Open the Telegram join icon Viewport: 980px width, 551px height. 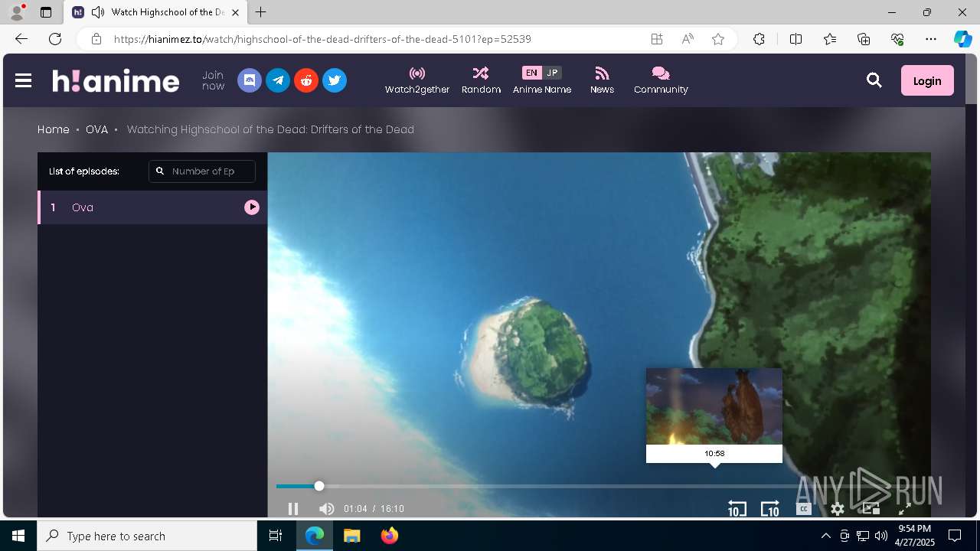pyautogui.click(x=278, y=80)
